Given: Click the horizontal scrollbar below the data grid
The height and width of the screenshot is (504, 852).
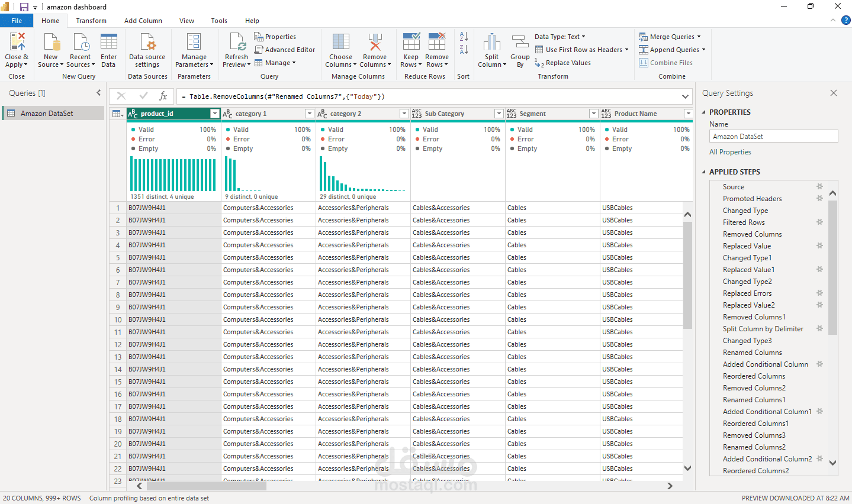Looking at the screenshot, I should pos(201,486).
